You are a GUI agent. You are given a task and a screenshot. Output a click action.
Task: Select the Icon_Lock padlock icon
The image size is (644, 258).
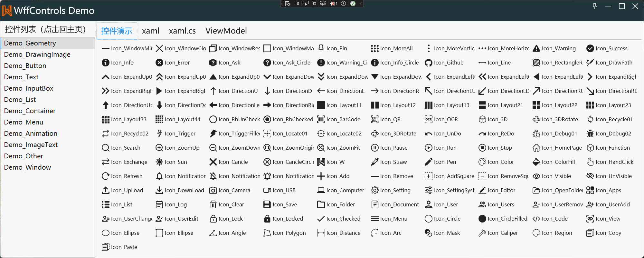(213, 219)
